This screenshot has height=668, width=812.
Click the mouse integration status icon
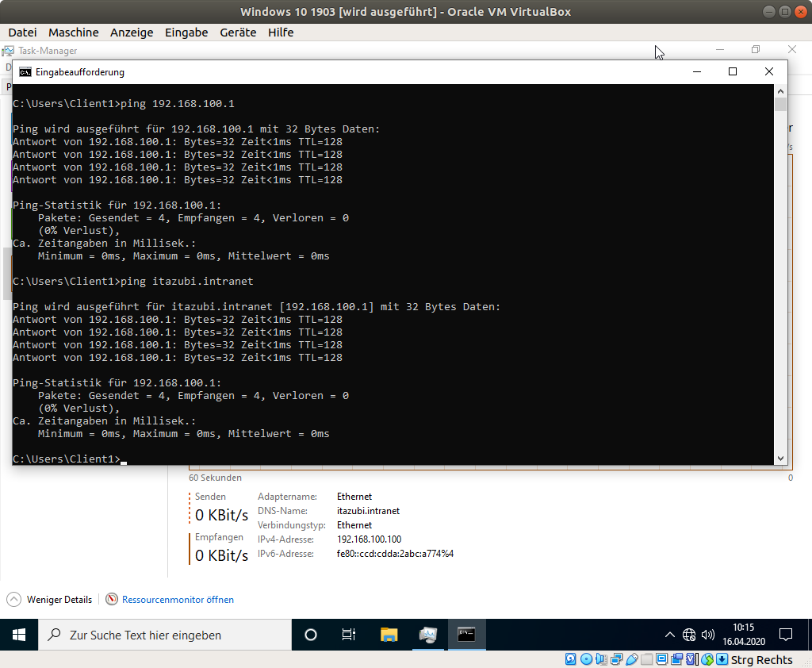[x=707, y=659]
